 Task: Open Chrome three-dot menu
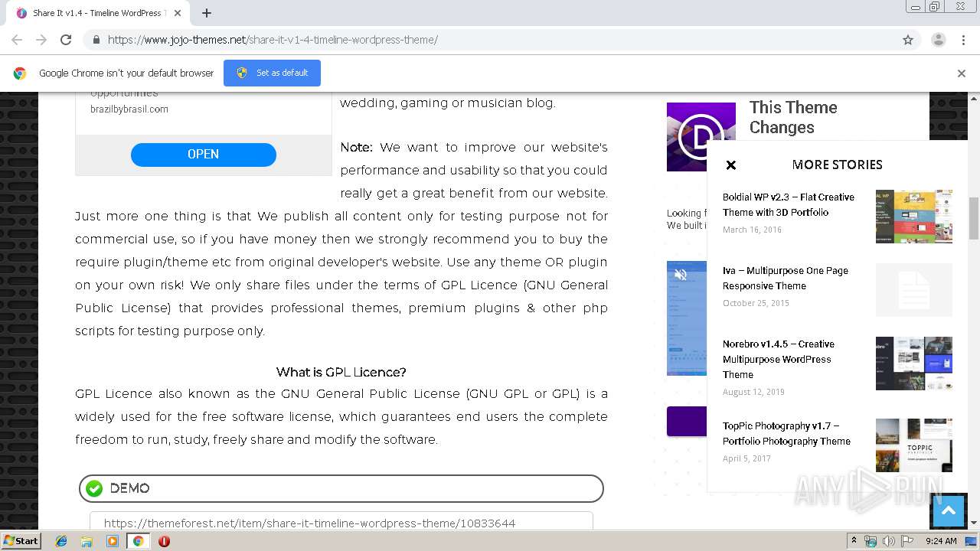pos(963,40)
